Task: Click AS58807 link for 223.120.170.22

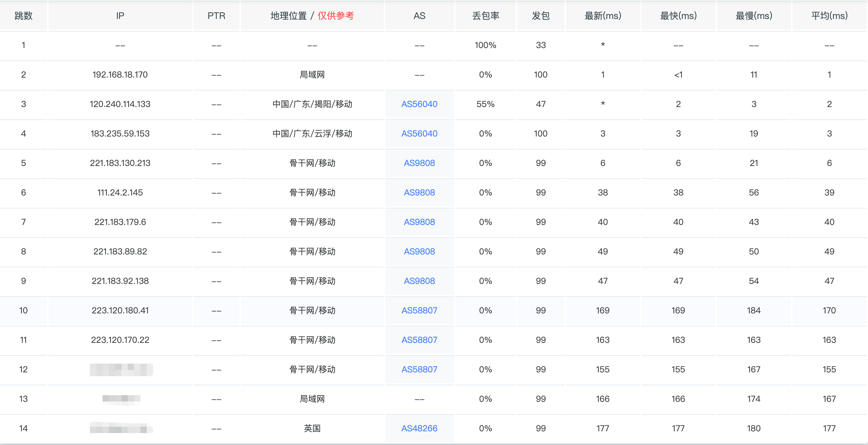Action: point(419,340)
